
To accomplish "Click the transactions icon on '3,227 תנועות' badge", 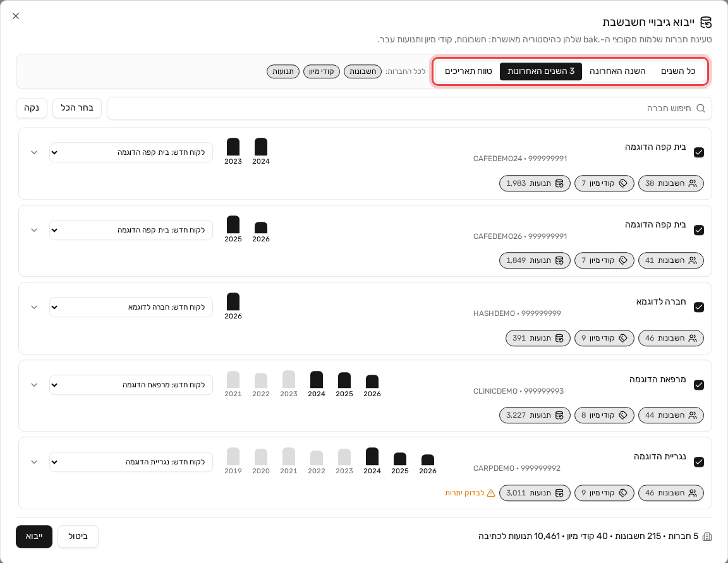I will (x=559, y=415).
